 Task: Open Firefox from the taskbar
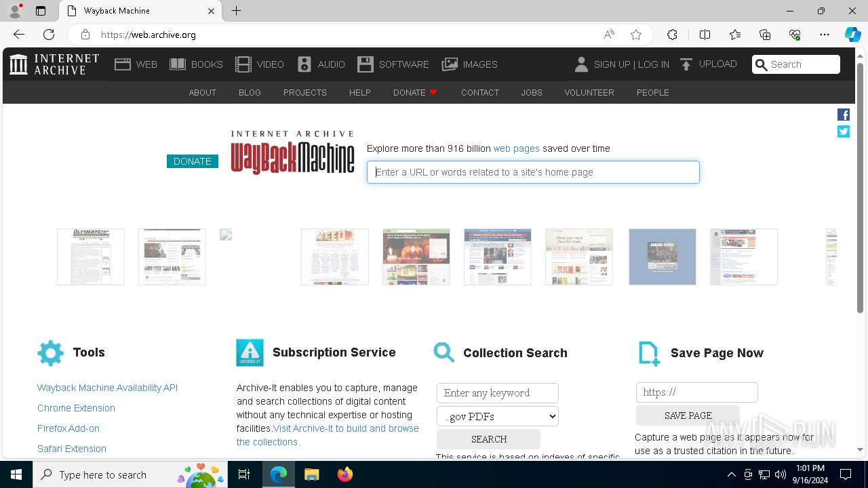345,474
